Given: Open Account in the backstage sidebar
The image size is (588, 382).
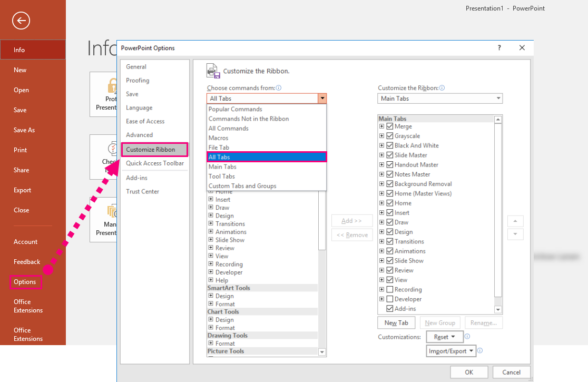Looking at the screenshot, I should click(25, 242).
